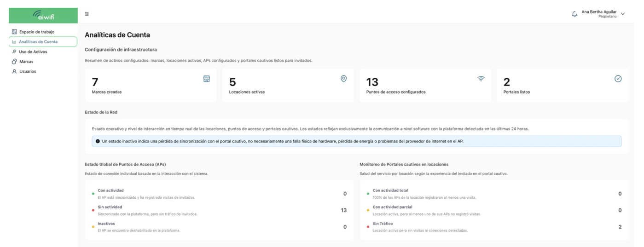644x247 pixels.
Task: Click the Analíticas de Cuenta chart icon
Action: coord(14,42)
